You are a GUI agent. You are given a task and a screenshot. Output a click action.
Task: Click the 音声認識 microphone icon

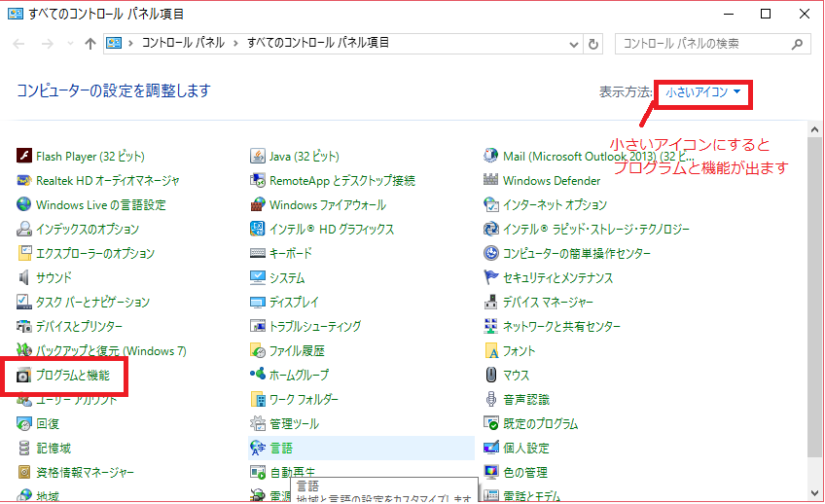click(491, 399)
